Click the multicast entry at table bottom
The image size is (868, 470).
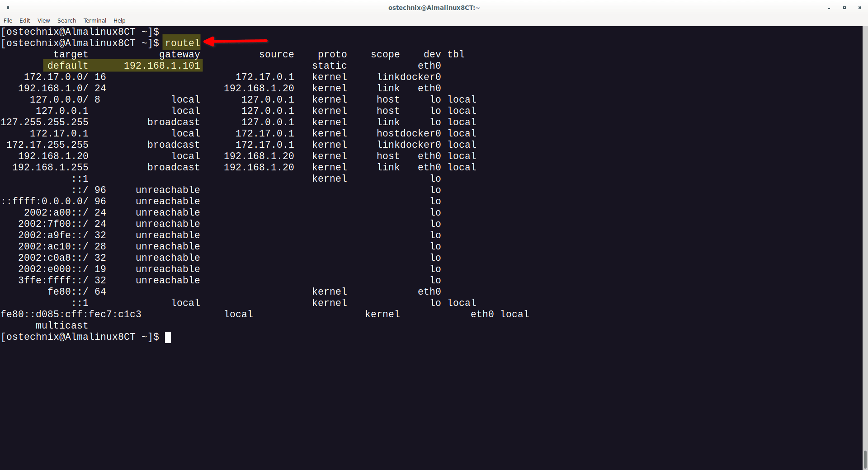click(62, 325)
